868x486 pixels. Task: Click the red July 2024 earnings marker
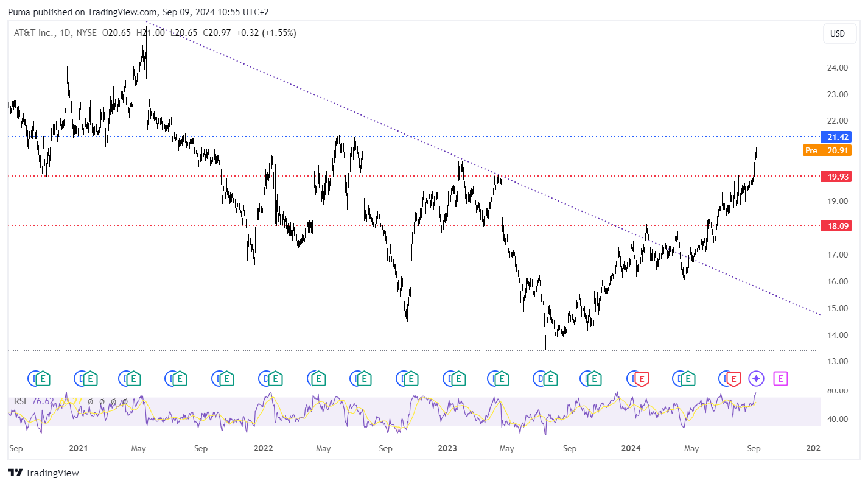[x=734, y=379]
